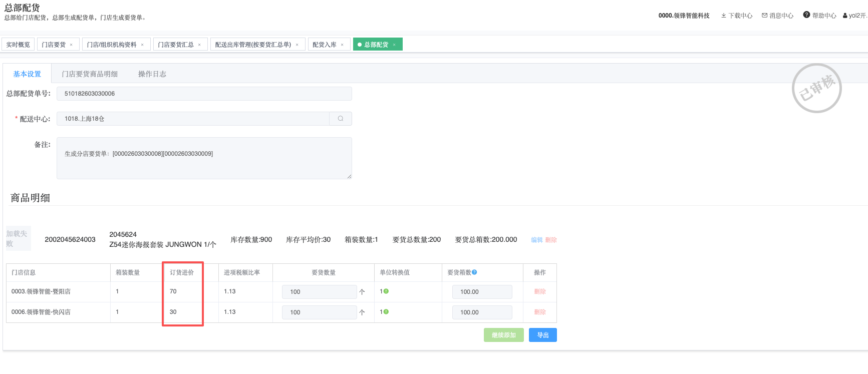The height and width of the screenshot is (374, 868).
Task: Open 消息中心 message icon
Action: click(764, 16)
